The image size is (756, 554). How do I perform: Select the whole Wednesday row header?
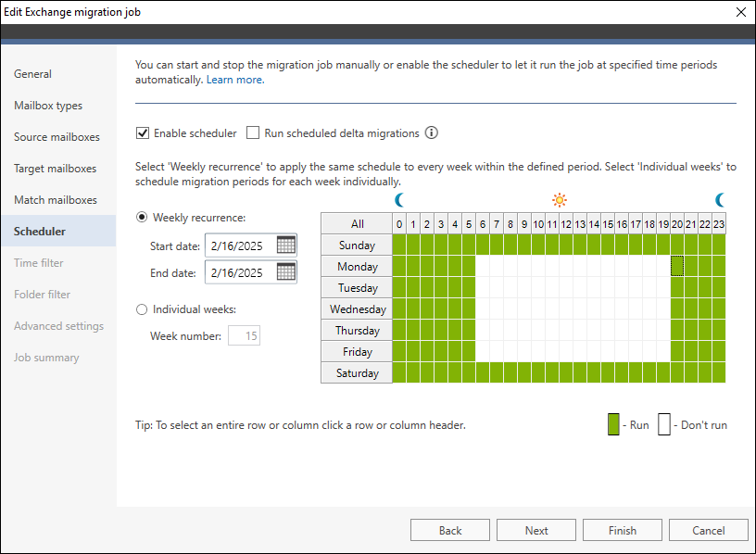[357, 309]
